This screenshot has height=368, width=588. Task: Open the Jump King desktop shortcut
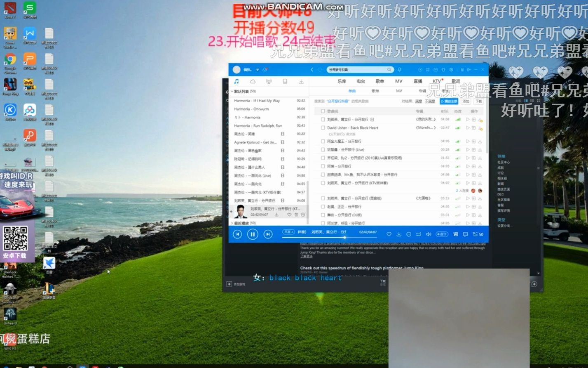pyautogui.click(x=10, y=87)
